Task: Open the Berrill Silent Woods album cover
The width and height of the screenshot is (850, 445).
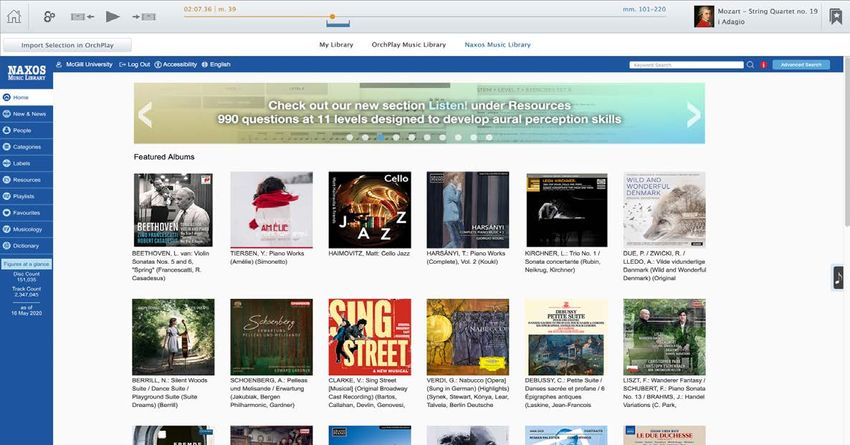Action: click(173, 337)
